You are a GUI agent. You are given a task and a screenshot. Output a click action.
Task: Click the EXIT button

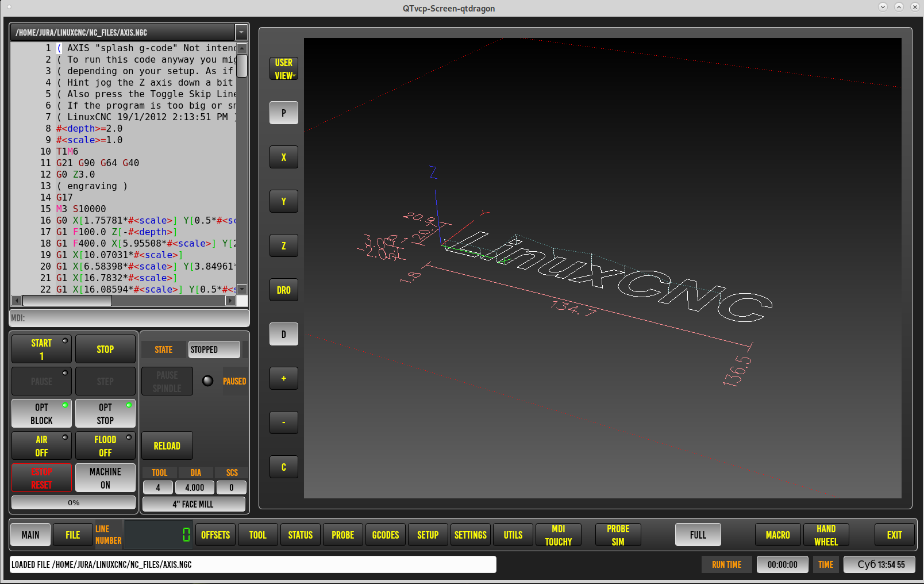point(895,535)
